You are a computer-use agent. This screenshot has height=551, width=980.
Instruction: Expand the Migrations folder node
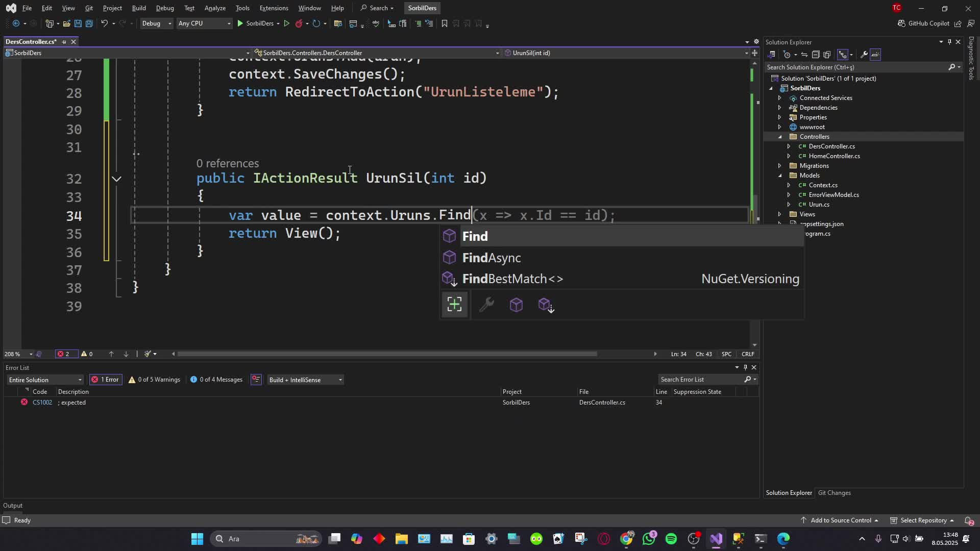click(779, 166)
